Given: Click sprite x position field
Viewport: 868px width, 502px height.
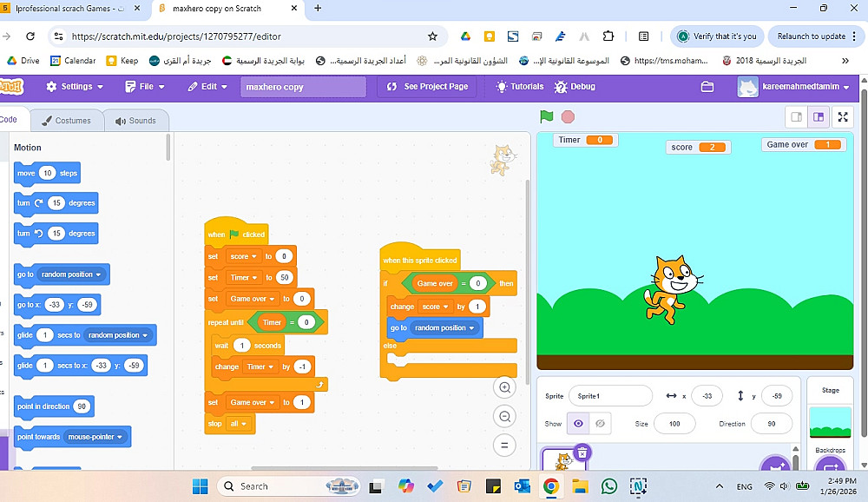Looking at the screenshot, I should point(707,396).
